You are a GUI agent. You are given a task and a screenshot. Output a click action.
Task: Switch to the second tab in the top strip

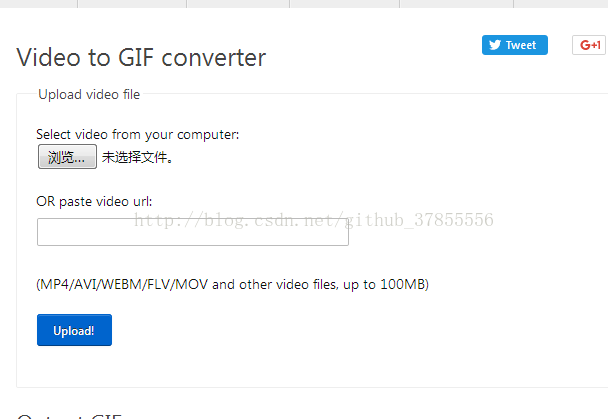click(132, 4)
